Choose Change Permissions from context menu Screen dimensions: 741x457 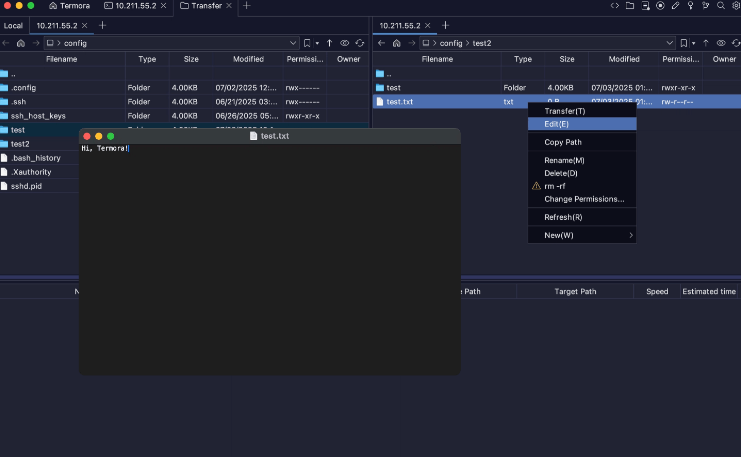pos(582,199)
